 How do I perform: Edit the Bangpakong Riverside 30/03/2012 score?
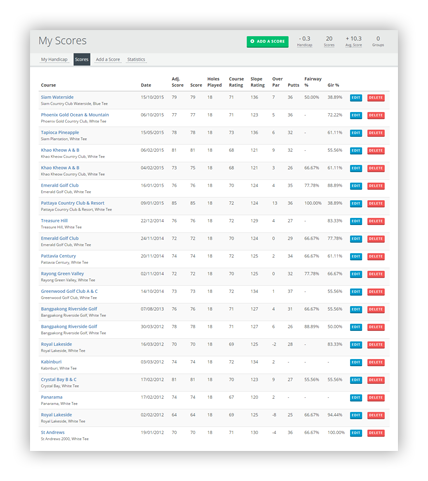356,327
